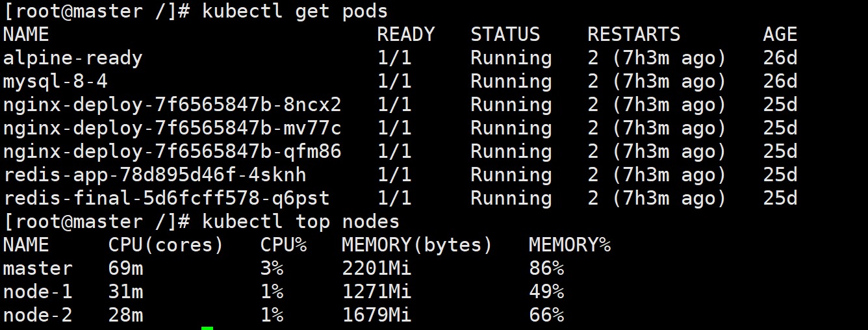
Task: Click the green terminal cursor block
Action: pyautogui.click(x=207, y=328)
